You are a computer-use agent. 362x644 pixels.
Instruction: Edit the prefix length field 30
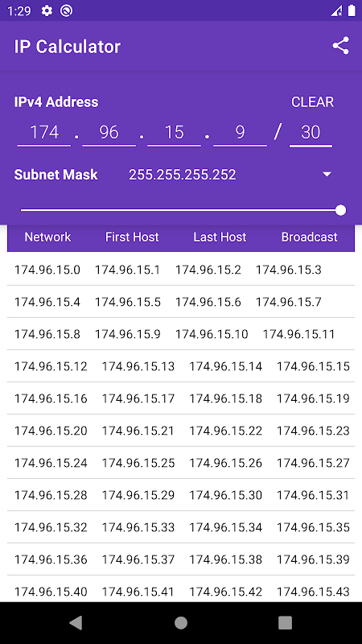[311, 133]
